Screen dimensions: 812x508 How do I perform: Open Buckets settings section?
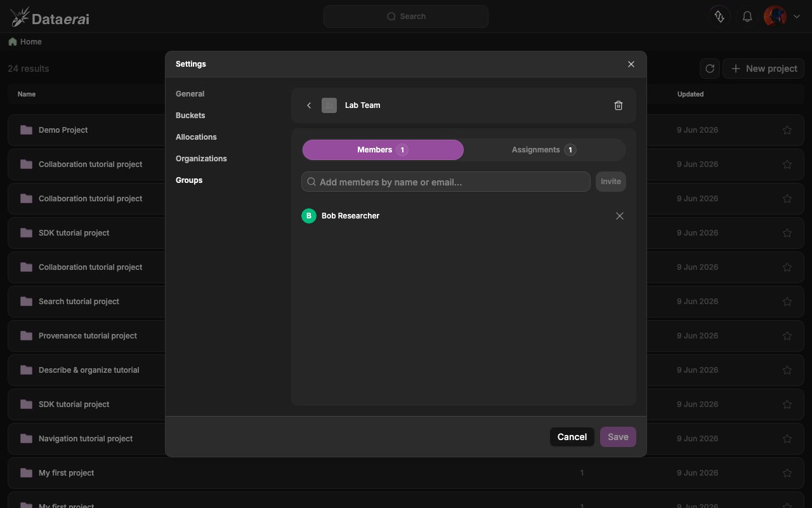click(x=190, y=116)
